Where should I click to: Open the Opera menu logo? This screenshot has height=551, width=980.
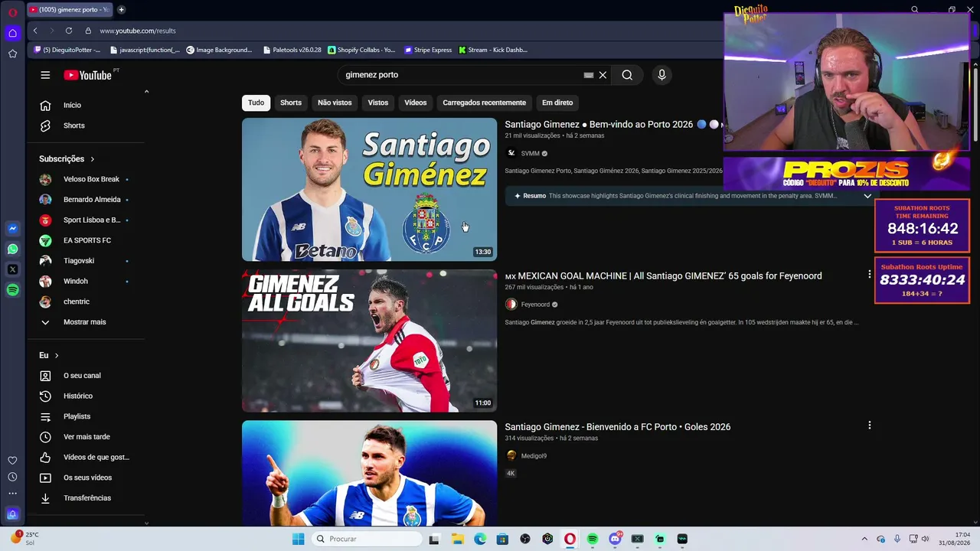pos(13,13)
